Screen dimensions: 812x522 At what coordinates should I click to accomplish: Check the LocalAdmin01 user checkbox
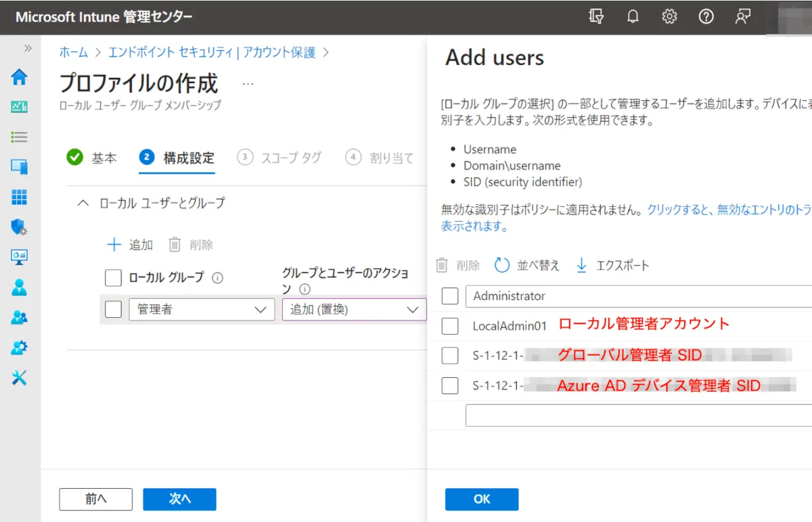450,326
